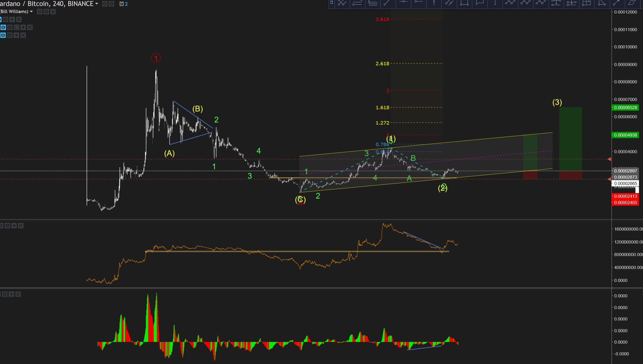Open settings gear for Bill Williams indicator
This screenshot has width=643, height=364.
click(46, 11)
